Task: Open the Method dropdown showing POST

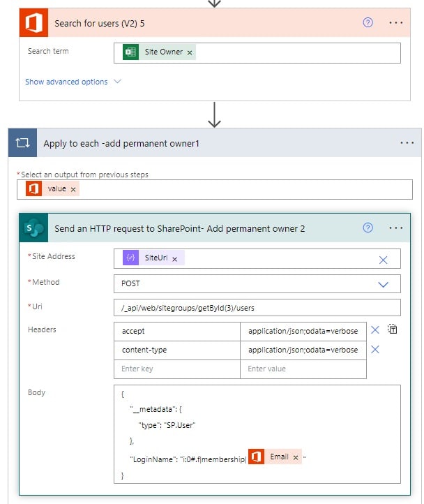Action: coord(257,284)
